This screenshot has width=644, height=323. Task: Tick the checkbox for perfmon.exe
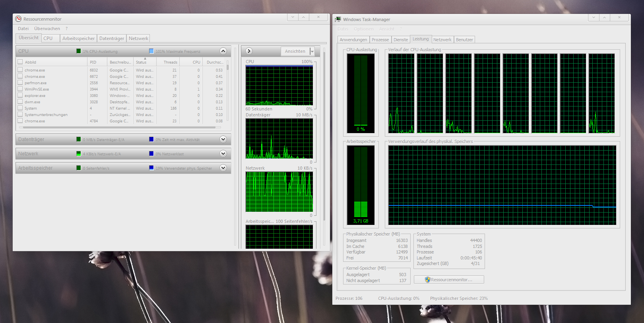[20, 83]
